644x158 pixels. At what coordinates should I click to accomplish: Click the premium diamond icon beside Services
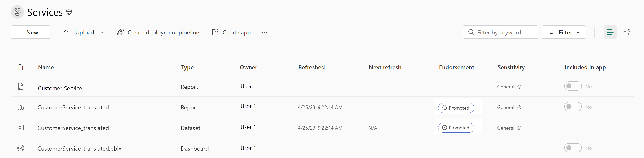[69, 12]
